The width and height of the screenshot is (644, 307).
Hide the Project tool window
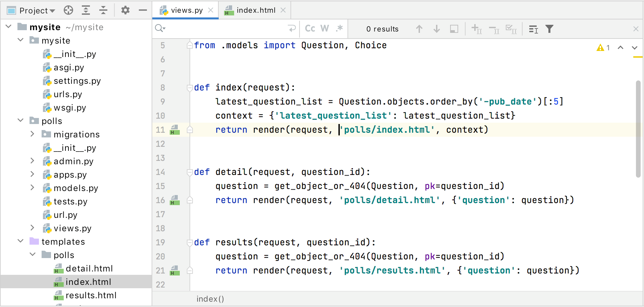(143, 10)
